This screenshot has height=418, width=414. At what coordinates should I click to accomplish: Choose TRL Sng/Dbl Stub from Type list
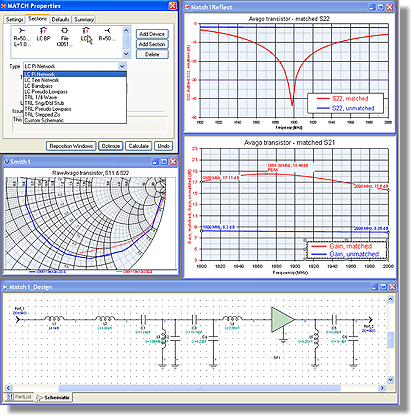pos(75,103)
